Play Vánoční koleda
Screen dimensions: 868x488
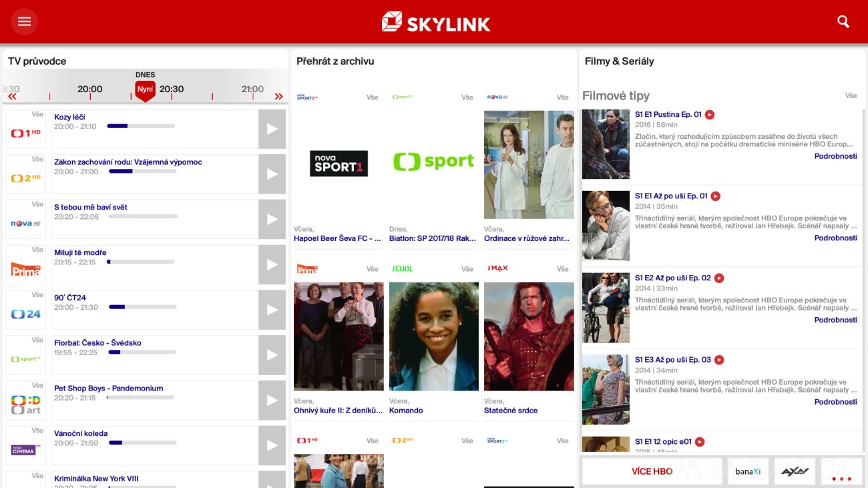pos(272,446)
